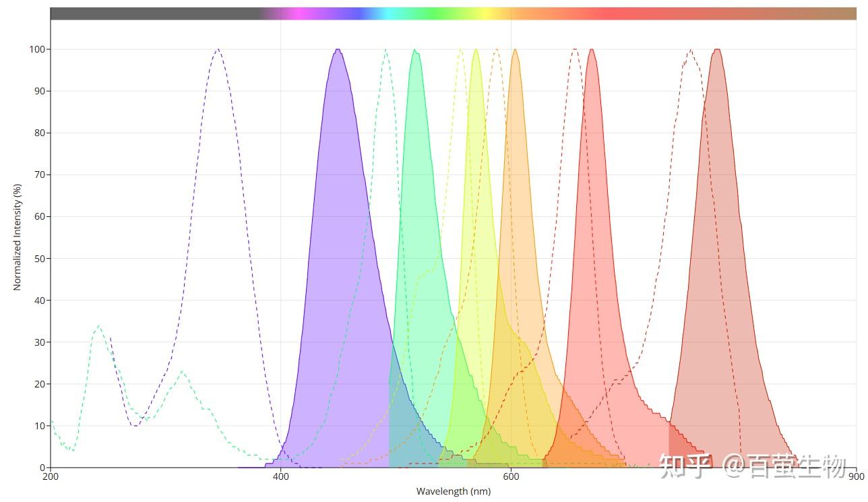Select the y-axis tick label "40"
Viewport: 868px width, 502px height.
pyautogui.click(x=39, y=300)
